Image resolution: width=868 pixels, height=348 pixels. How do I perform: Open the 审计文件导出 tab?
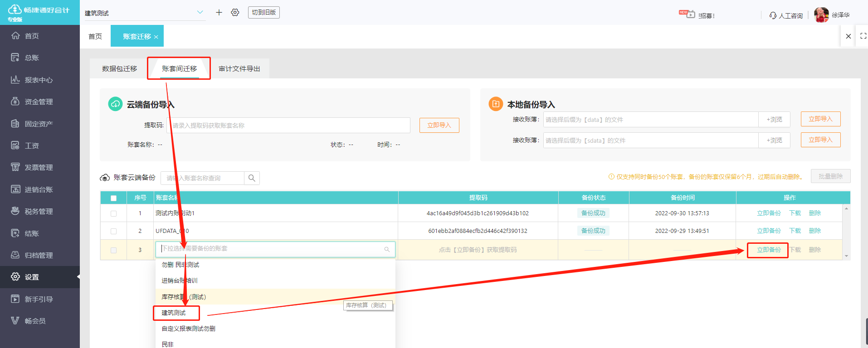tap(239, 69)
